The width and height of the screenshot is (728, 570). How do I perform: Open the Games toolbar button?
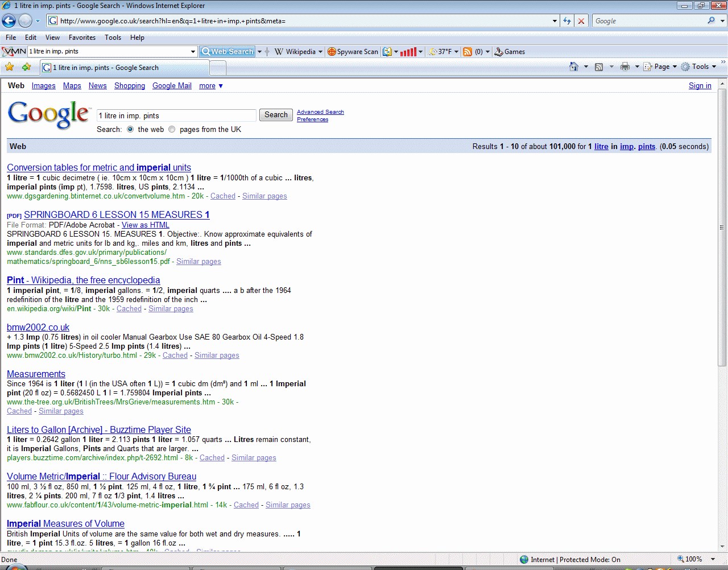click(510, 52)
